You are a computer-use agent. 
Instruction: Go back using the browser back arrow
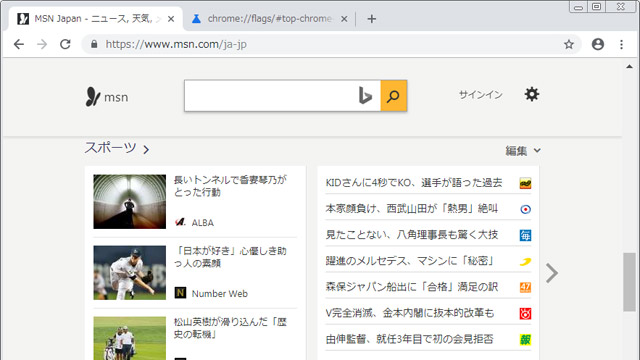point(19,44)
